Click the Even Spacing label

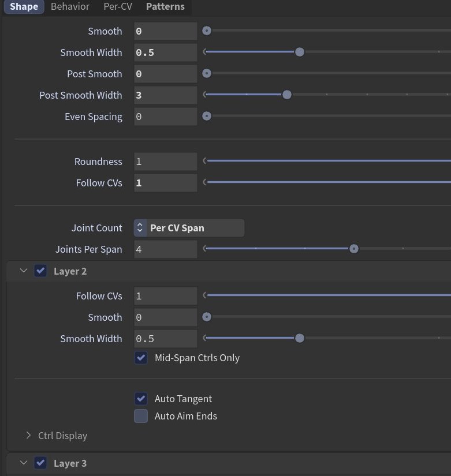[94, 117]
